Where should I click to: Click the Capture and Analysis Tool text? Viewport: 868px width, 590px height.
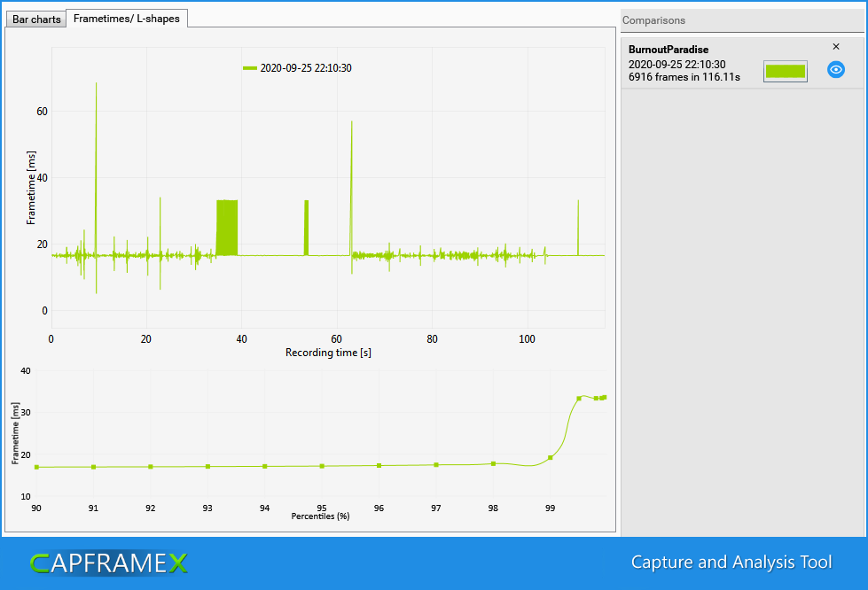coord(731,563)
